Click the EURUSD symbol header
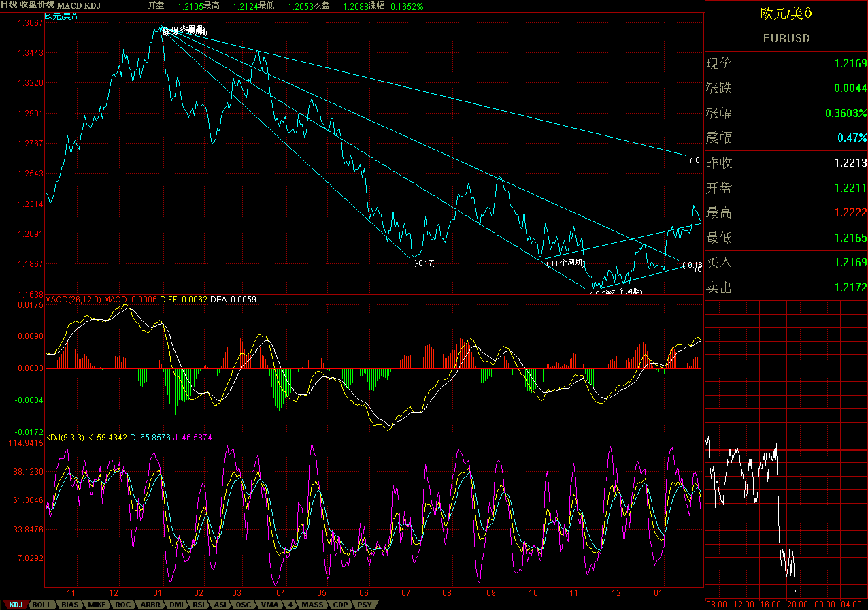 [786, 38]
